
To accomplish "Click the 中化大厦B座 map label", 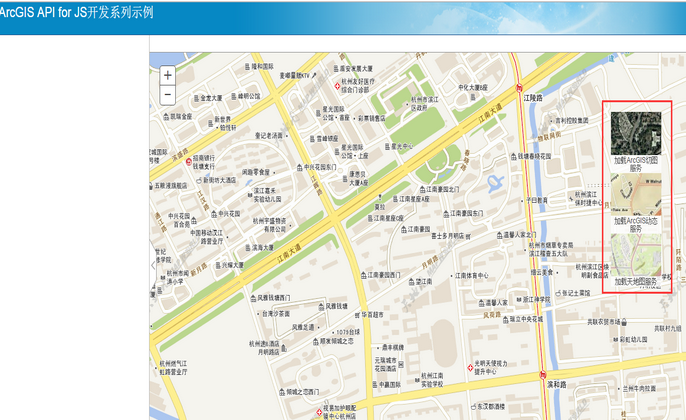I will pos(472,88).
